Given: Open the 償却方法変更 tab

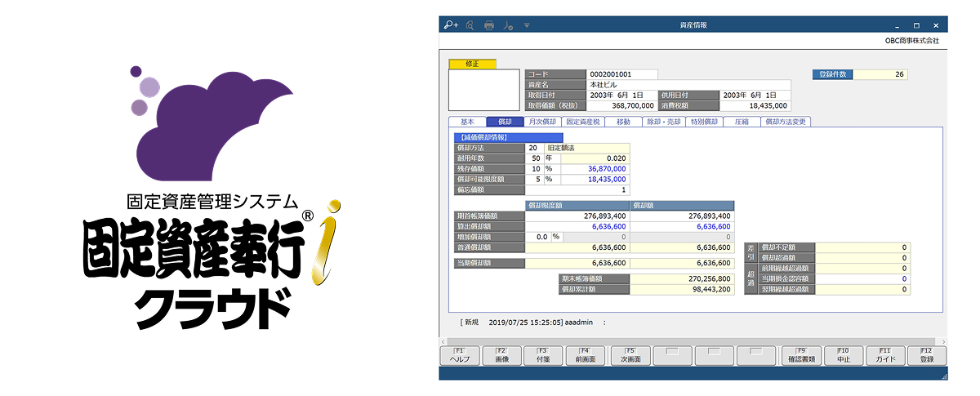Looking at the screenshot, I should click(x=785, y=122).
